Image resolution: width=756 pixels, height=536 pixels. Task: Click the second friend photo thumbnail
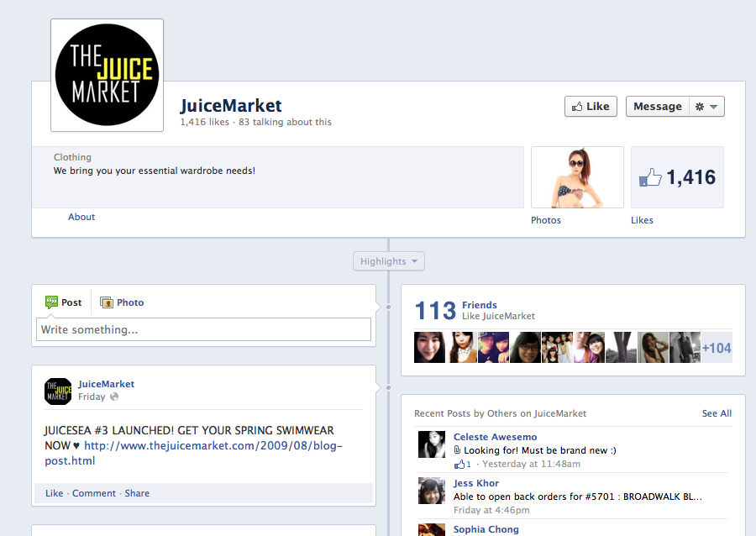[x=461, y=347]
